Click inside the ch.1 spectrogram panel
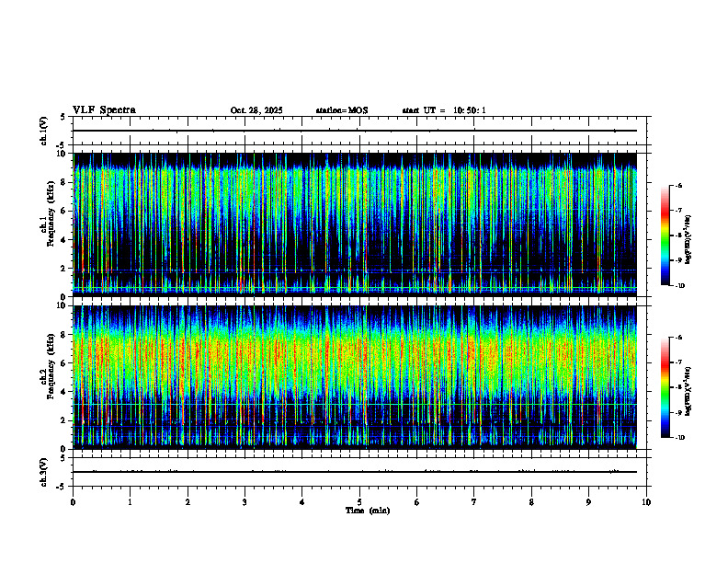The image size is (728, 563). pyautogui.click(x=355, y=224)
